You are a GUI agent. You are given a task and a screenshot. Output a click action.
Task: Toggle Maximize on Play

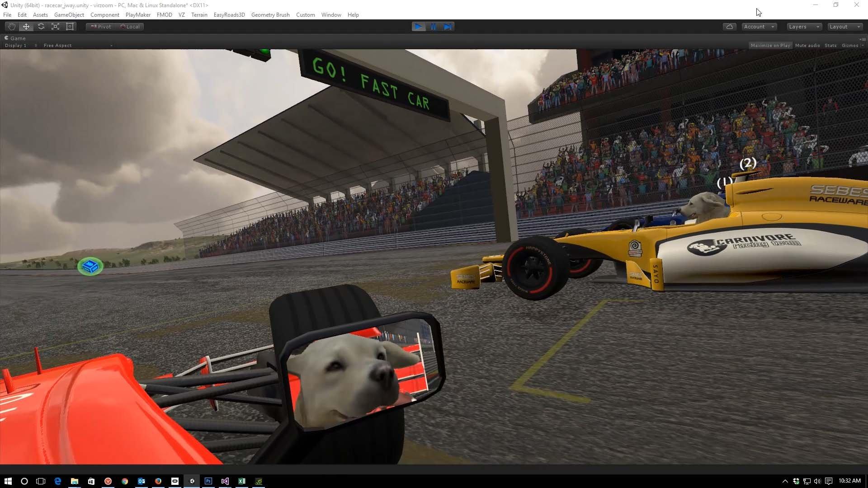(x=770, y=46)
